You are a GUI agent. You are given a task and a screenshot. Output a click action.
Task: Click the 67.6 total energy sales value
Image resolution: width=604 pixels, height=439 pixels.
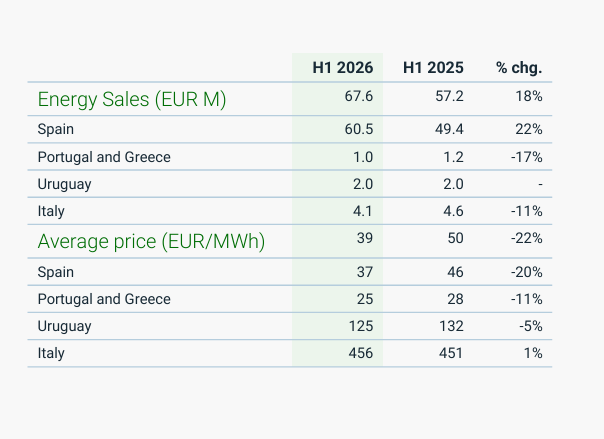click(x=359, y=96)
